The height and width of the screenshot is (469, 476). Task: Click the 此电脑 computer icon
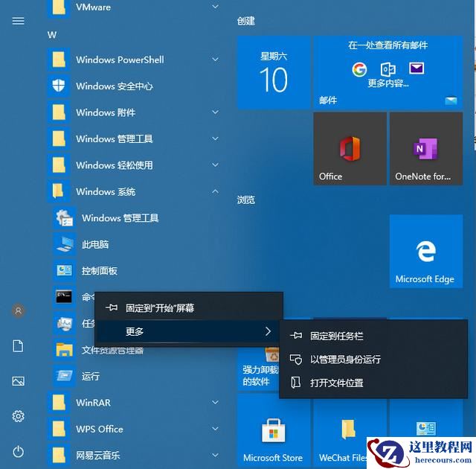point(65,244)
